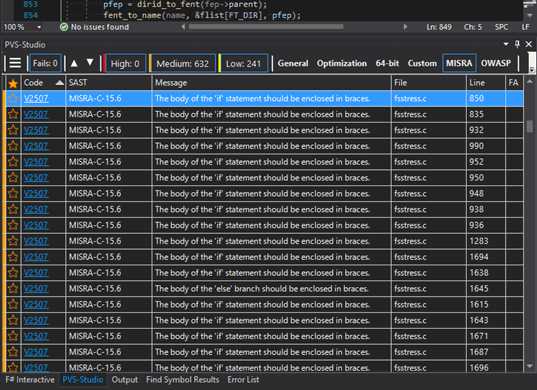Go to previous warning with up arrow
Screen dimensions: 537x390
[x=74, y=63]
